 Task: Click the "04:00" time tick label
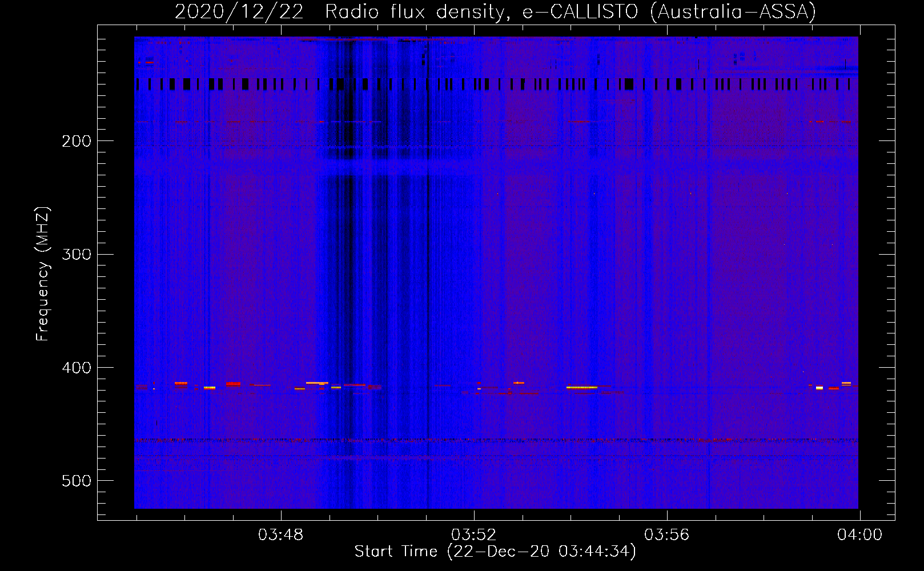click(860, 535)
